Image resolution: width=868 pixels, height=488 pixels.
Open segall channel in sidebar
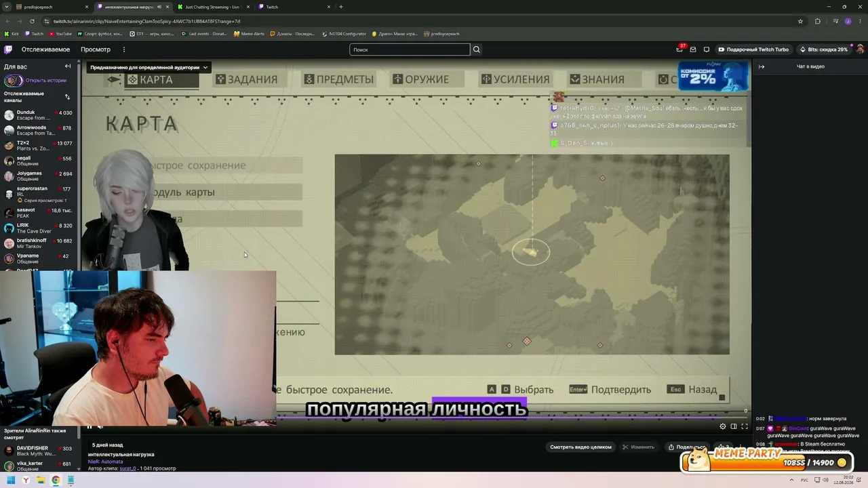[x=38, y=161]
